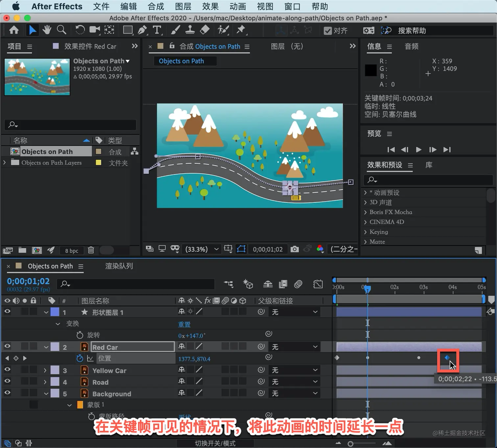Click the timeline zoom slider handle
497x448 pixels.
point(350,444)
